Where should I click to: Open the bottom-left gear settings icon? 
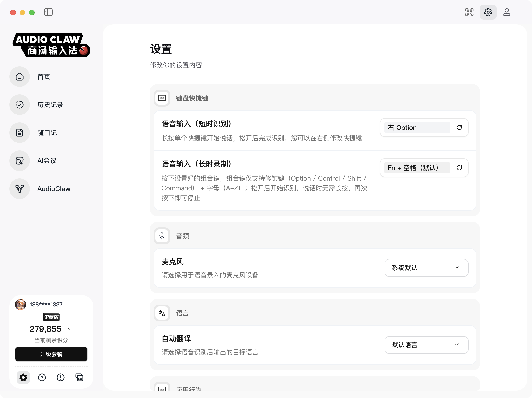click(x=23, y=377)
